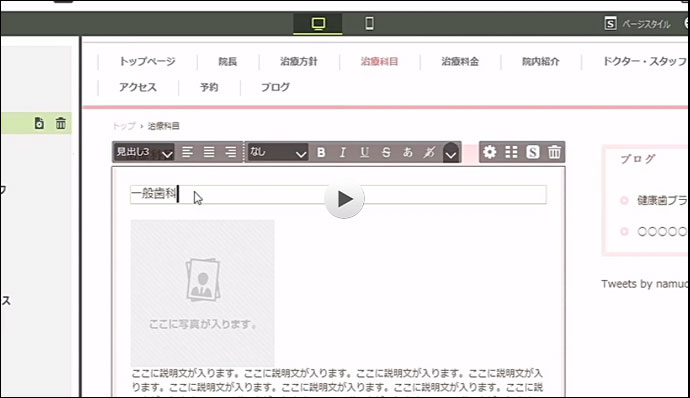Play the video with center play button

pyautogui.click(x=345, y=199)
